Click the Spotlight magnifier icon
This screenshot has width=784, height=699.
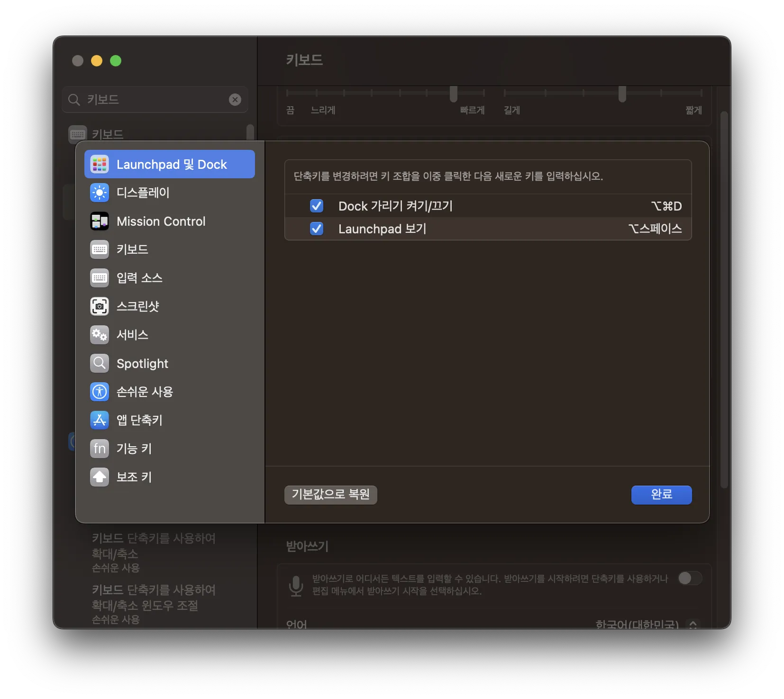(x=100, y=363)
